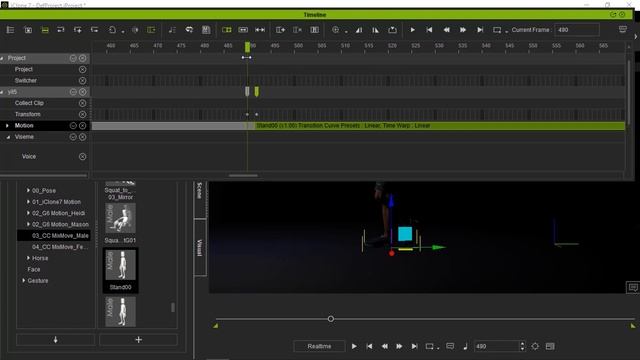This screenshot has width=640, height=360.
Task: Toggle the minus circle on Viseme track
Action: [73, 137]
